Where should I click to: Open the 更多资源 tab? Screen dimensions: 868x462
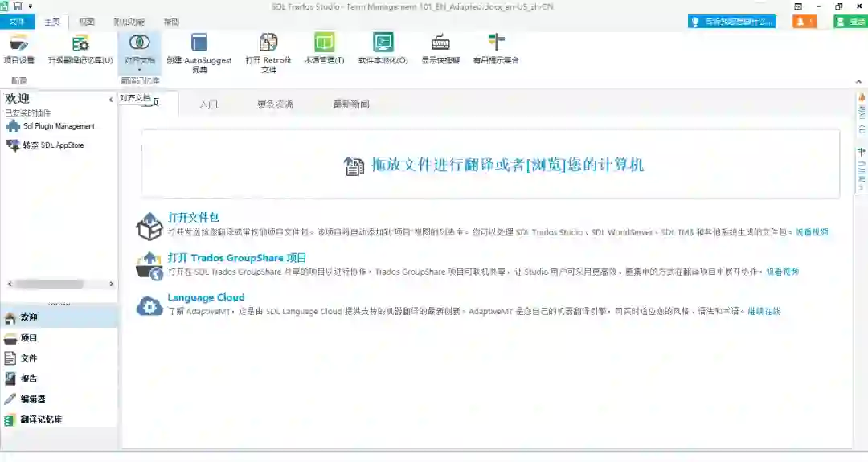pyautogui.click(x=275, y=104)
